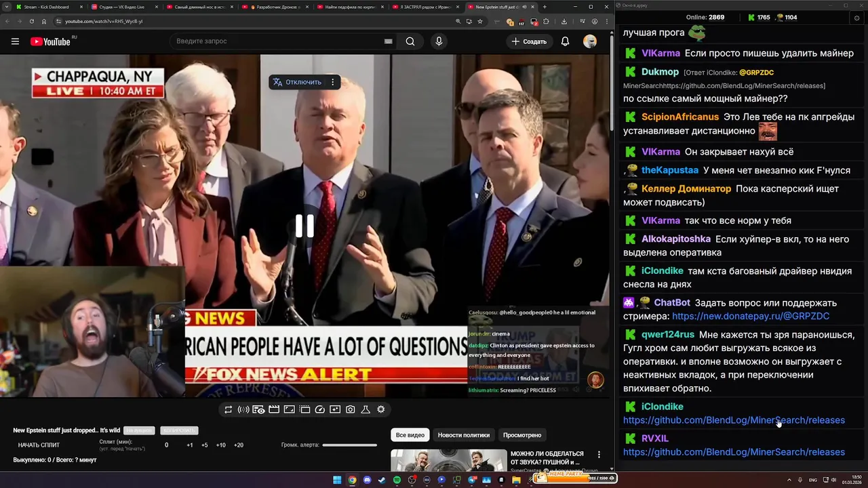
Task: Open RVXIL's MinerSearch GitHub link
Action: point(734,452)
